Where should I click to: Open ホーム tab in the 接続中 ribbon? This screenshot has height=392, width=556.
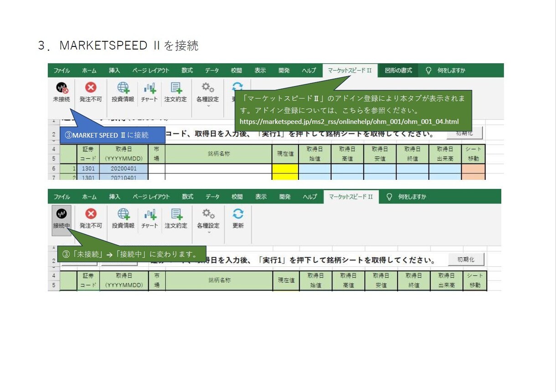(x=89, y=197)
